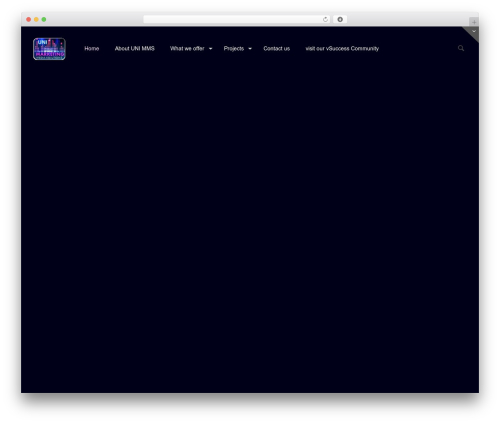Click the browser reload icon
This screenshot has height=423, width=500.
point(325,19)
